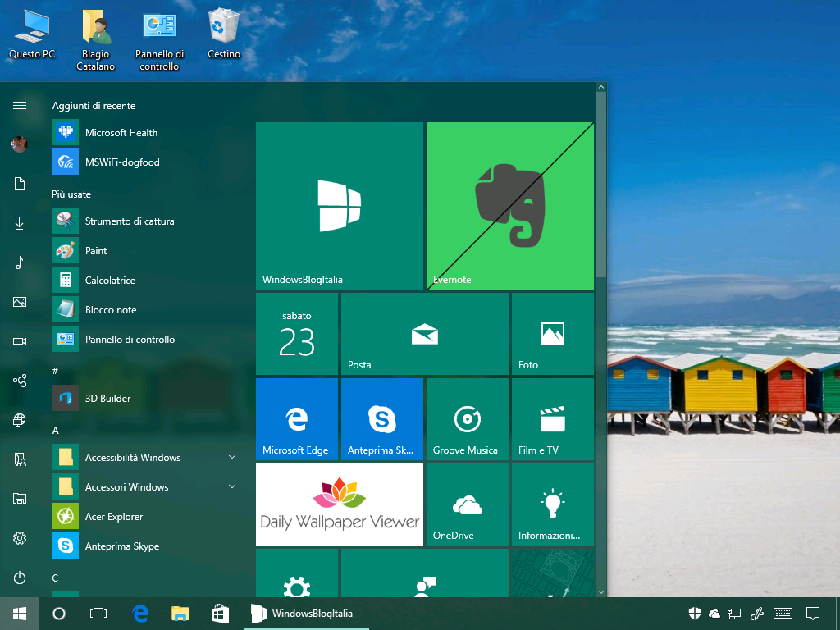Open File Explorer icon in Start sidebar

(20, 499)
